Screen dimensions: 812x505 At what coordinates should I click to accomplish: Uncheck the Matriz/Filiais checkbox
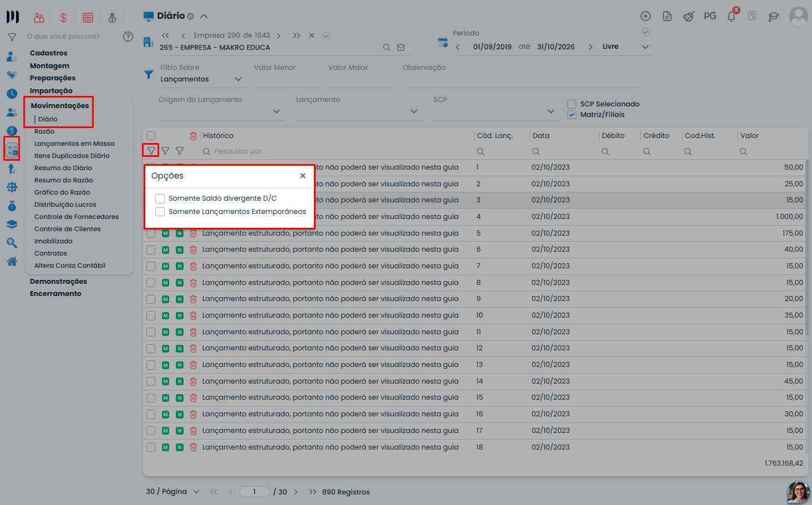point(572,115)
